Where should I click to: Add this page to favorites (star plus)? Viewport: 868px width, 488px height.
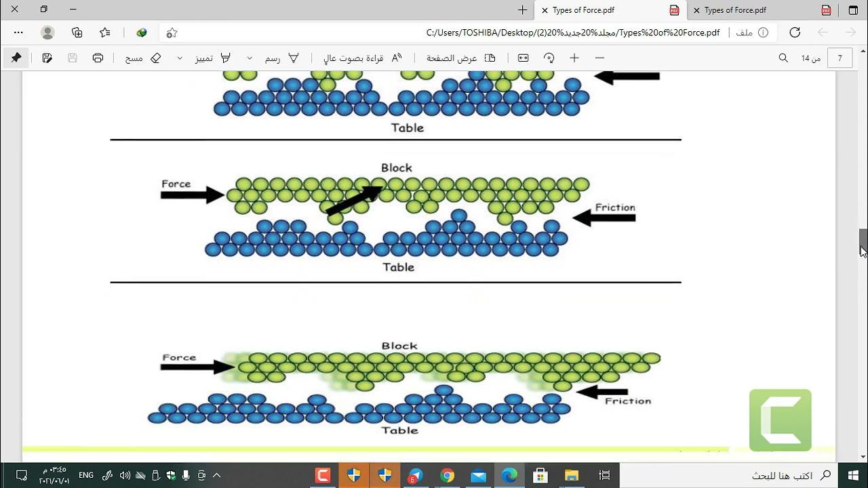click(x=172, y=33)
